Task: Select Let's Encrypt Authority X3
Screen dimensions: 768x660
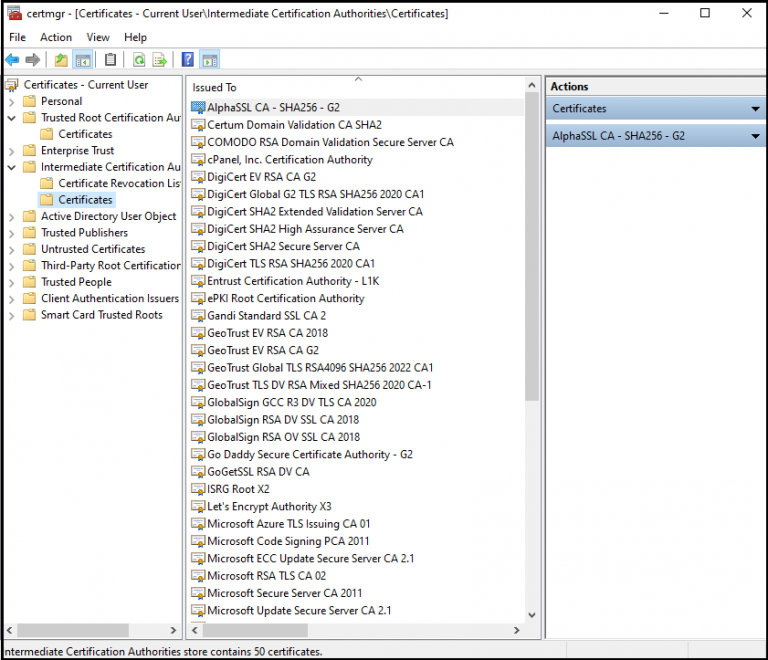Action: coord(269,506)
